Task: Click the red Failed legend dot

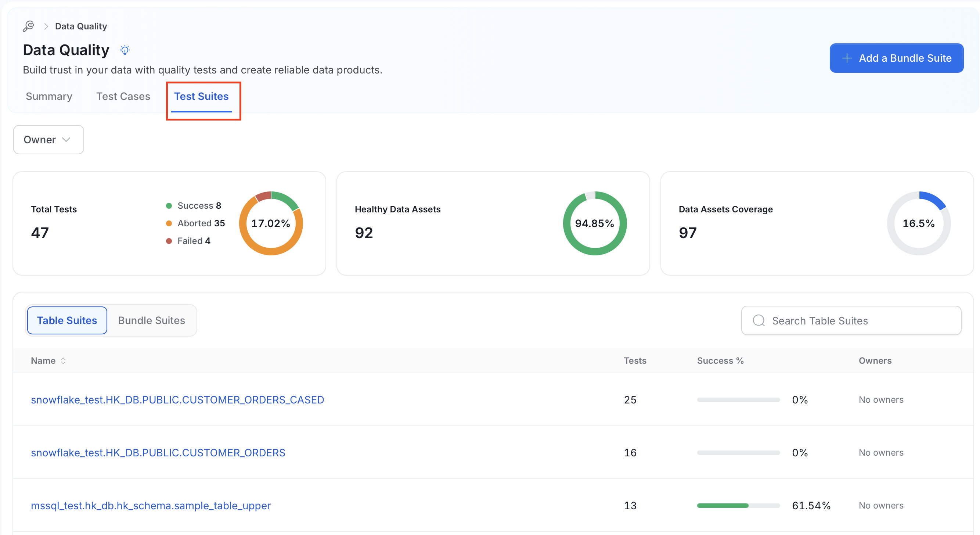Action: click(169, 241)
